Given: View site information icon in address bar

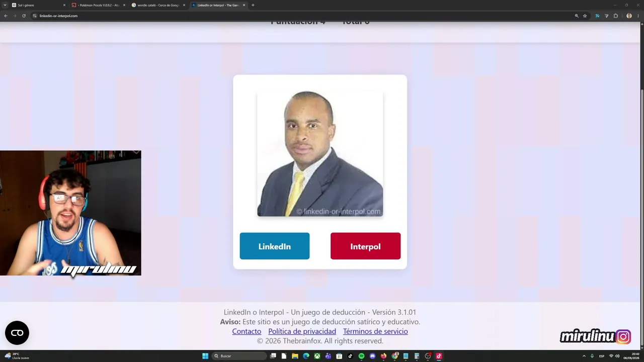Looking at the screenshot, I should click(x=35, y=16).
